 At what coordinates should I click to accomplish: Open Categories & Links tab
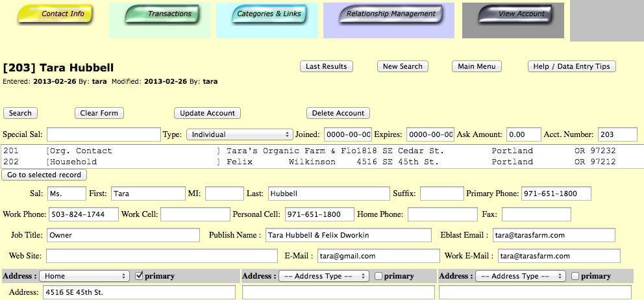(x=268, y=14)
